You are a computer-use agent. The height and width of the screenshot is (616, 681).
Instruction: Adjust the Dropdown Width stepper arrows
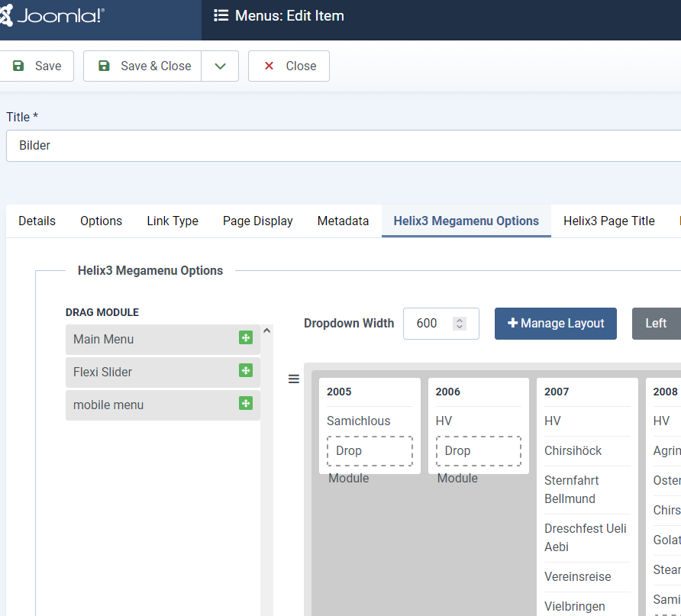[460, 324]
